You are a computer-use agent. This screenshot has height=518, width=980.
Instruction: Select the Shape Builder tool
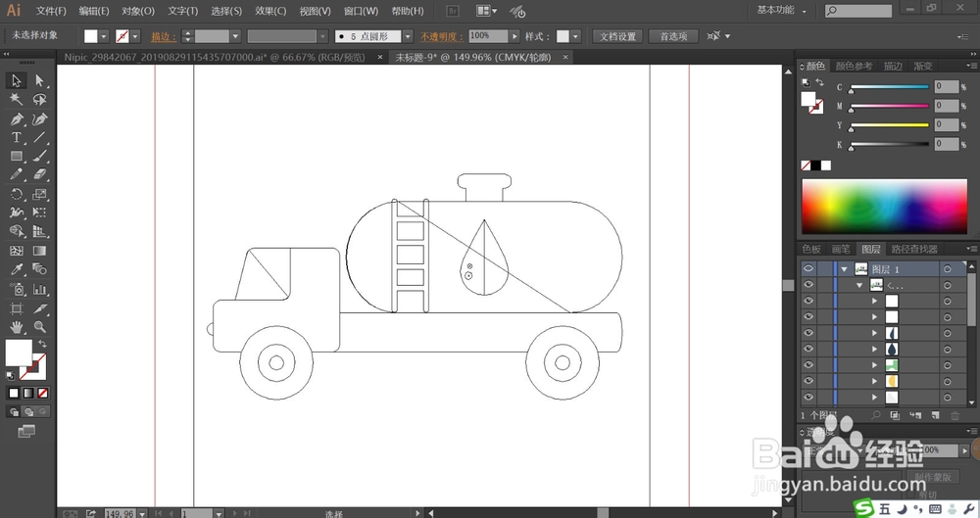coord(17,231)
